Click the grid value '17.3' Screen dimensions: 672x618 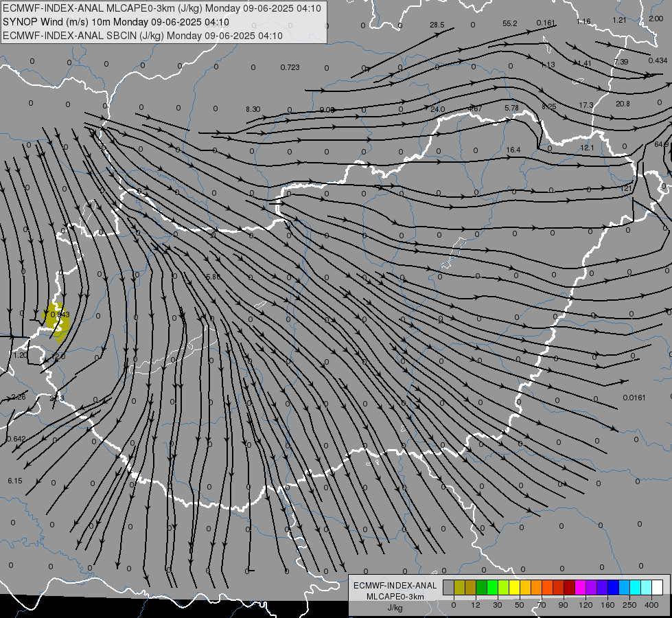click(x=586, y=105)
